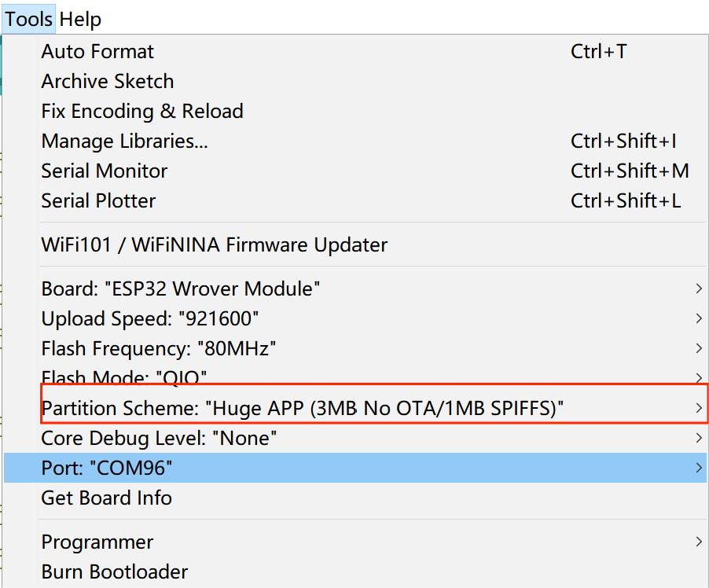Expand Core Debug Level None submenu
709x588 pixels.
tap(159, 439)
